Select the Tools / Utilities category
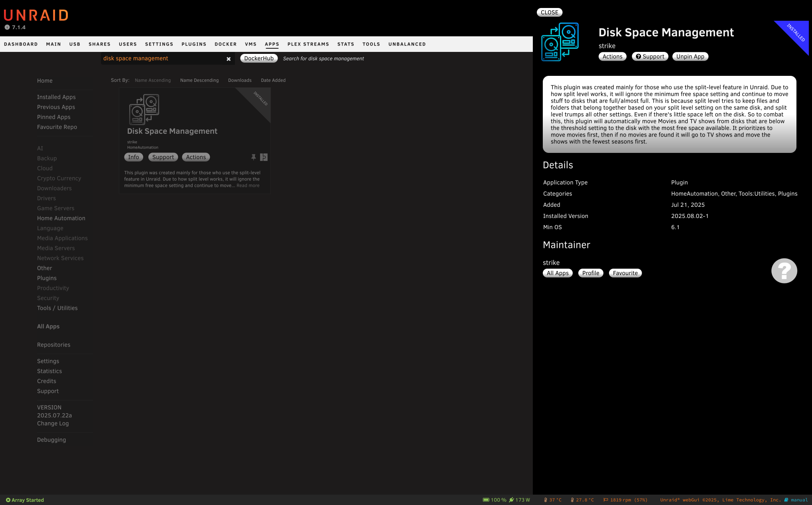The image size is (812, 505). pos(57,308)
